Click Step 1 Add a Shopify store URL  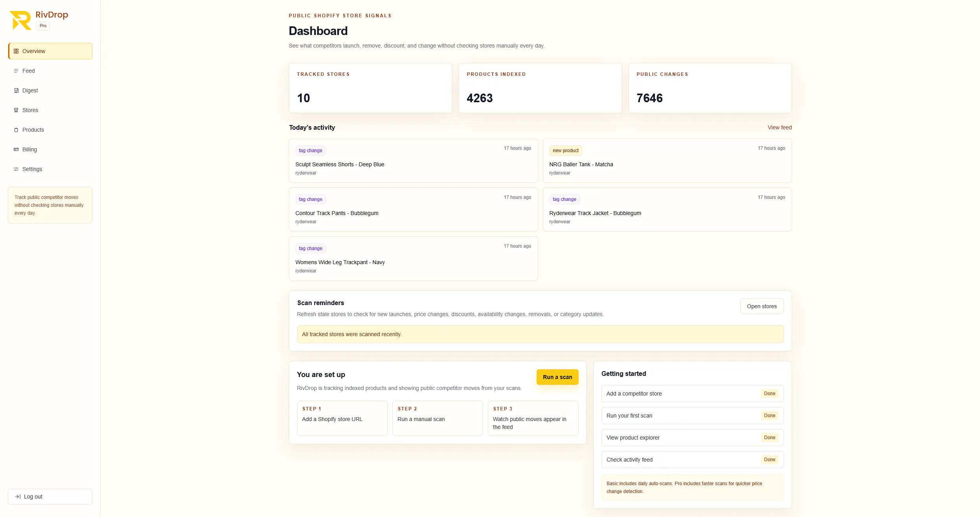[x=342, y=418]
